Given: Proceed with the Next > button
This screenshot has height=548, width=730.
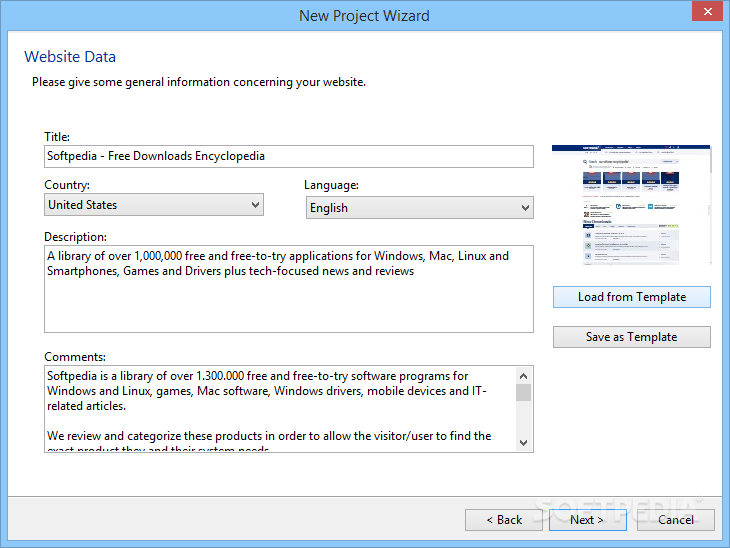Looking at the screenshot, I should (x=588, y=520).
